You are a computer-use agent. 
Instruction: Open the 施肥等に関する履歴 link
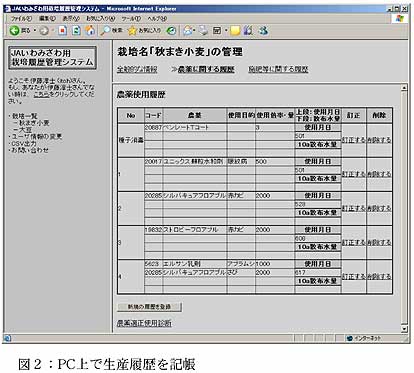pyautogui.click(x=278, y=69)
